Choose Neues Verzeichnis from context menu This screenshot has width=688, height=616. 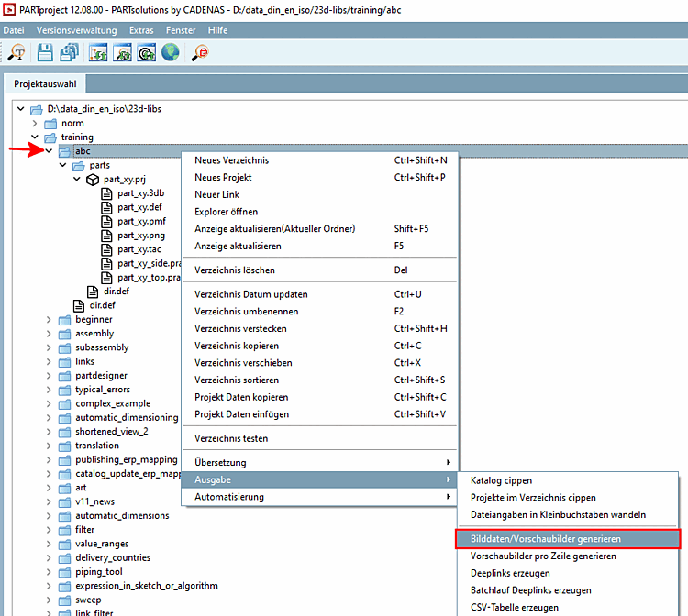pos(320,160)
